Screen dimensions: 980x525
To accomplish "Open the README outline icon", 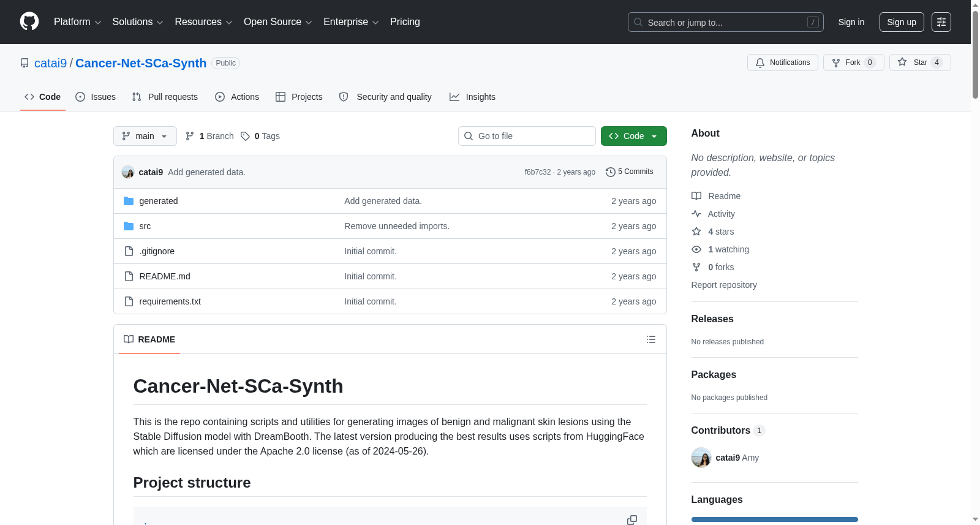I will click(651, 339).
